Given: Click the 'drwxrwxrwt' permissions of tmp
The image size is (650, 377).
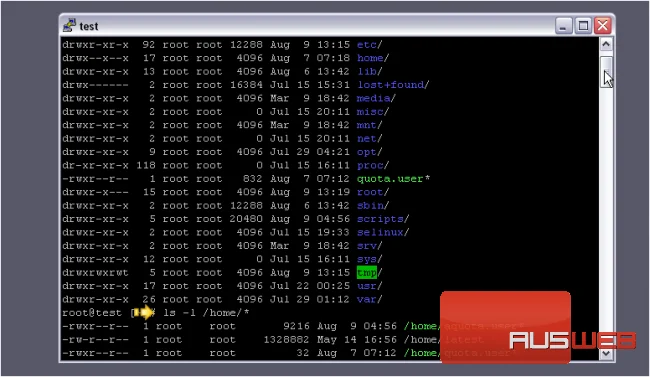Looking at the screenshot, I should point(95,272).
